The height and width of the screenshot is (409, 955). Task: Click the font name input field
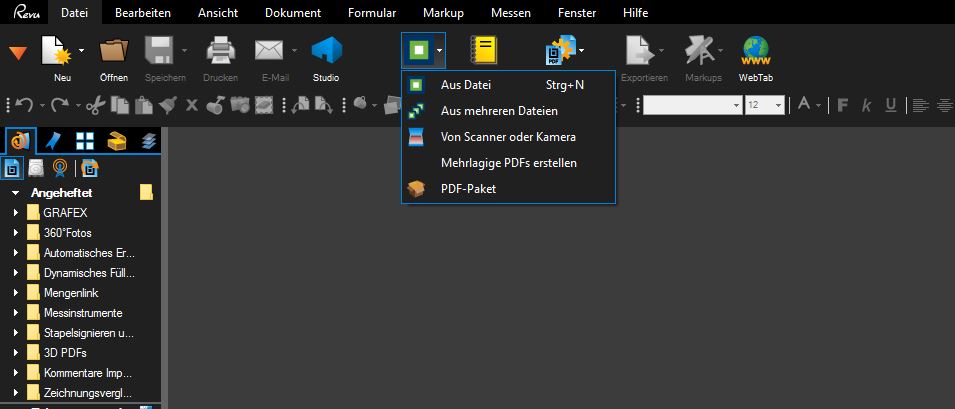coord(687,105)
